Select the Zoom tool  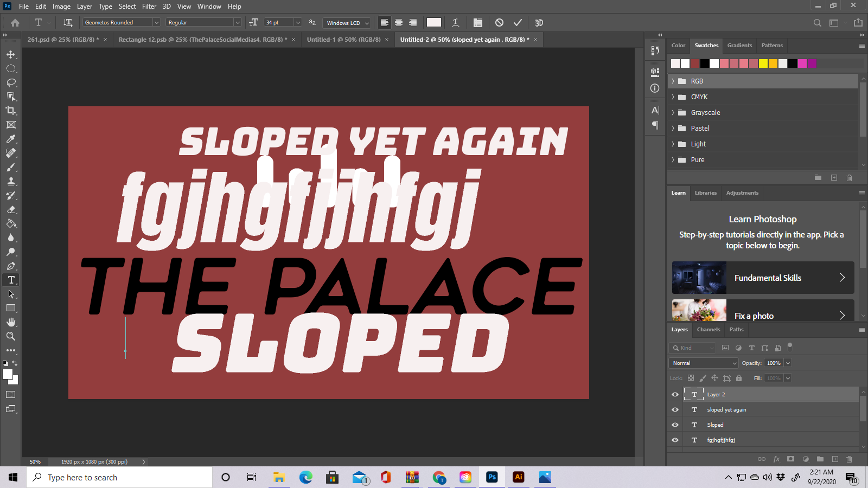(x=11, y=336)
